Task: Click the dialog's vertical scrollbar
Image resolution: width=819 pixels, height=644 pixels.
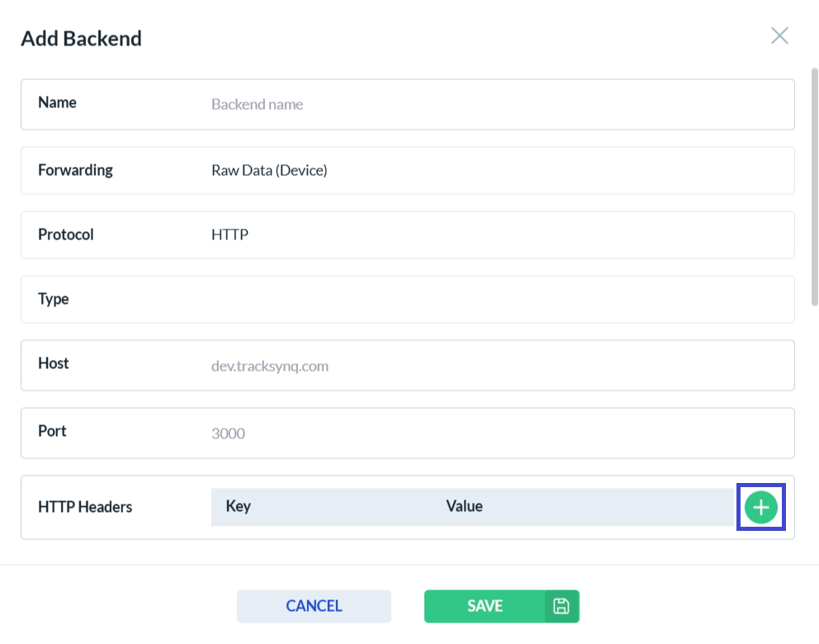Action: (x=815, y=190)
